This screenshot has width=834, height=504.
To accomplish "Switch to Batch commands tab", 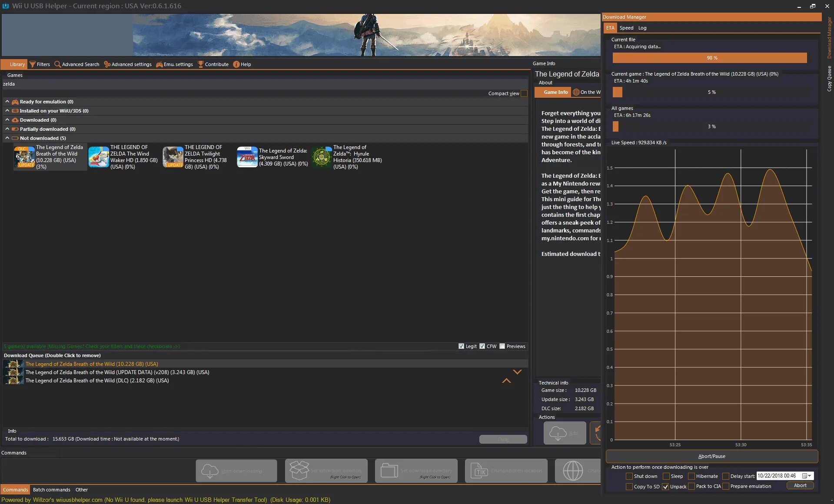I will pyautogui.click(x=51, y=490).
